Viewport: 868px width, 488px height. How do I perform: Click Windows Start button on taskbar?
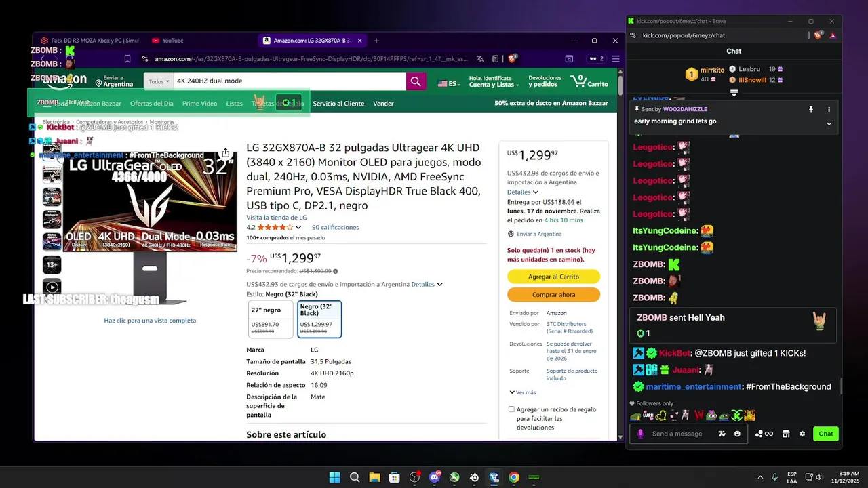pos(334,477)
